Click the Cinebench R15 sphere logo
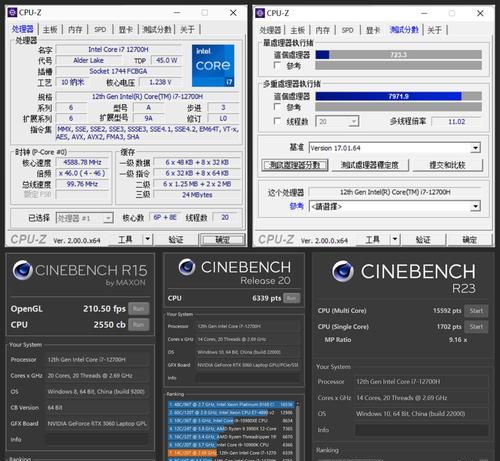The width and height of the screenshot is (500, 461). click(22, 270)
